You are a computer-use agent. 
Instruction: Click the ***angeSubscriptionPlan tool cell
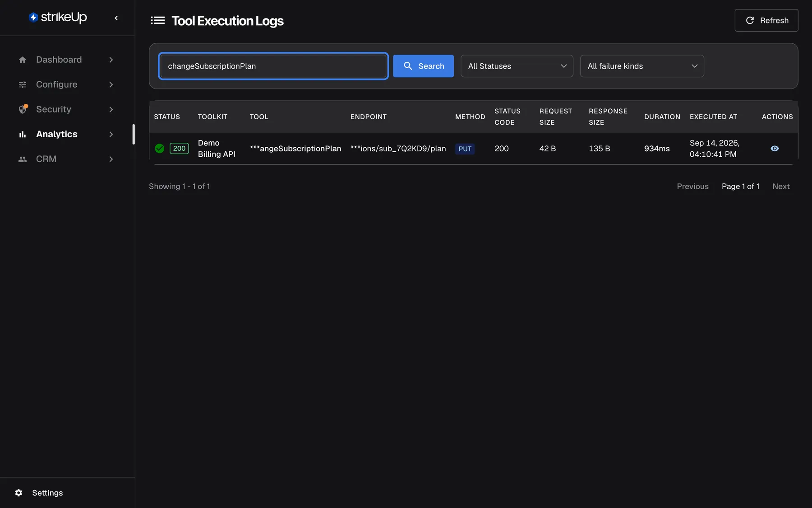295,149
